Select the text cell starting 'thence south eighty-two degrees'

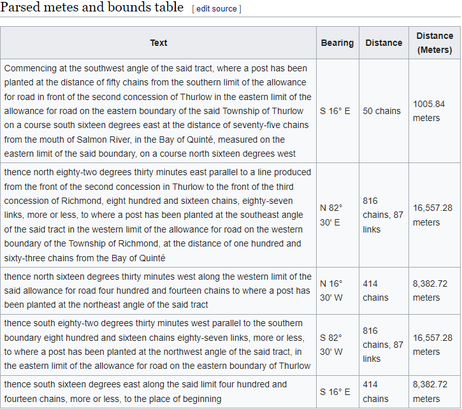click(x=158, y=345)
